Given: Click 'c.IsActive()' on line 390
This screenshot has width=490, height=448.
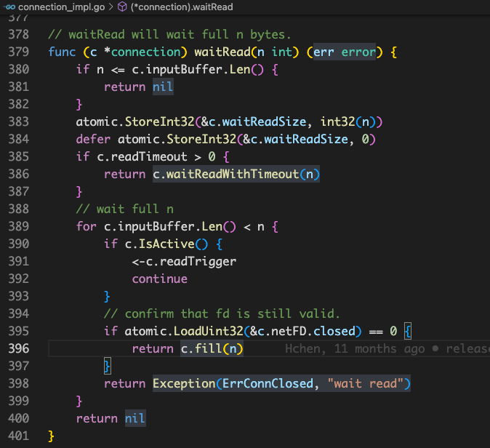Looking at the screenshot, I should coord(166,244).
